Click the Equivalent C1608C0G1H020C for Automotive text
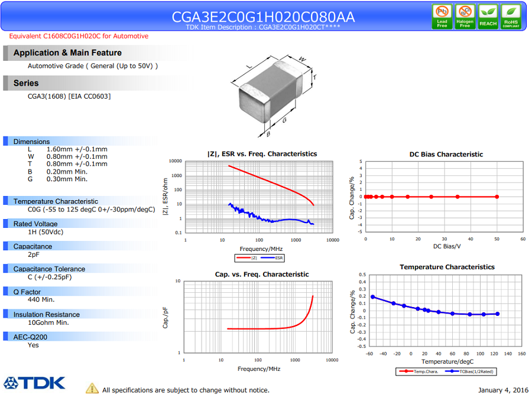 79,36
